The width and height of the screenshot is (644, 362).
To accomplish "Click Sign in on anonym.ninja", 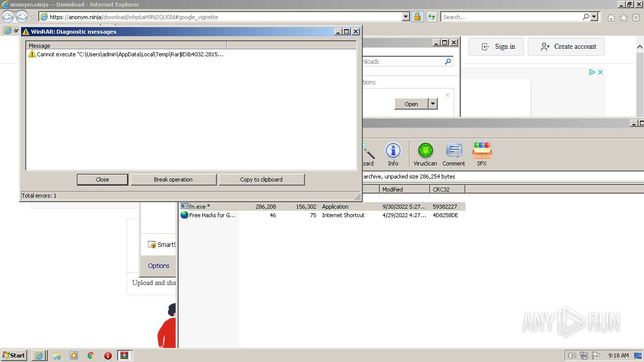I will click(496, 47).
